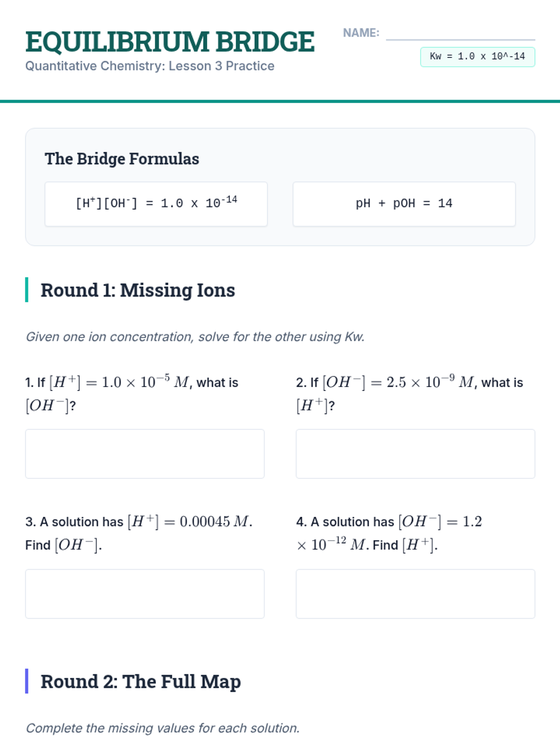Click the Lesson 3 Practice subtitle
Image resolution: width=560 pixels, height=747 pixels.
[150, 66]
